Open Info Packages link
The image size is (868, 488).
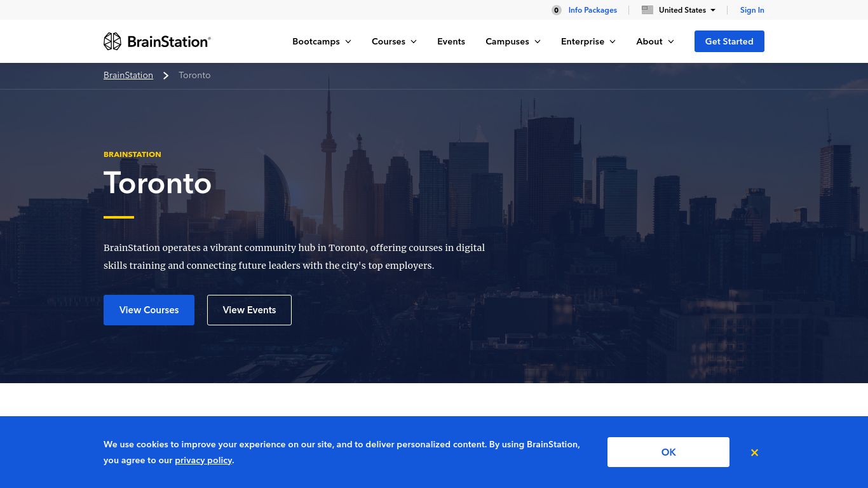click(592, 10)
